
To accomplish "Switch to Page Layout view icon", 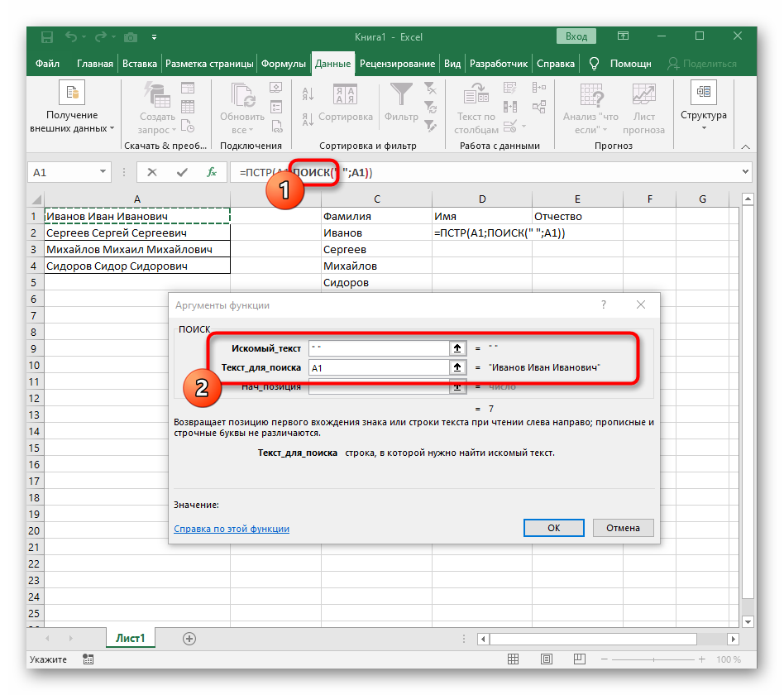I will [547, 659].
